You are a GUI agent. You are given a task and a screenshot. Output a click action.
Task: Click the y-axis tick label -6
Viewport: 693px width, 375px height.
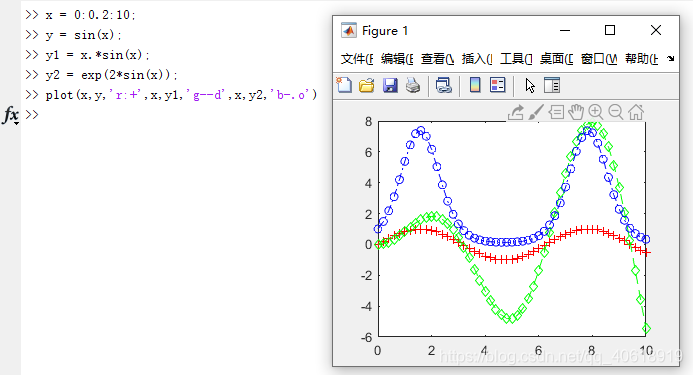tap(366, 337)
